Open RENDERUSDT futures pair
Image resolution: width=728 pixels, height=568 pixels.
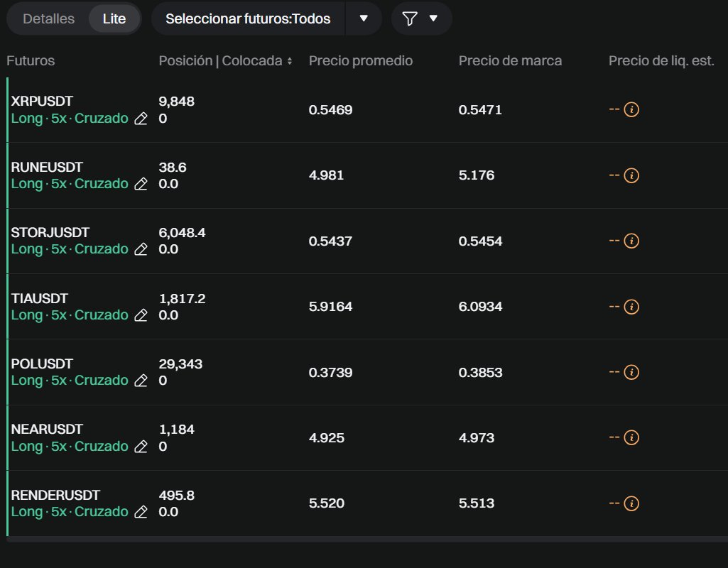tap(55, 495)
